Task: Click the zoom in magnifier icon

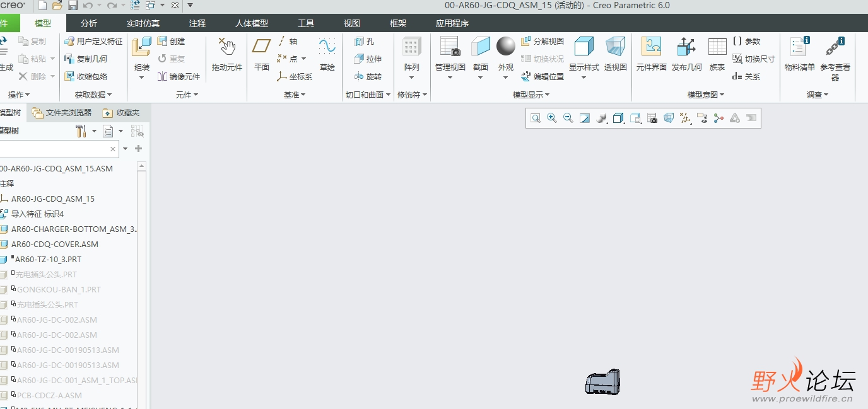Action: 552,118
